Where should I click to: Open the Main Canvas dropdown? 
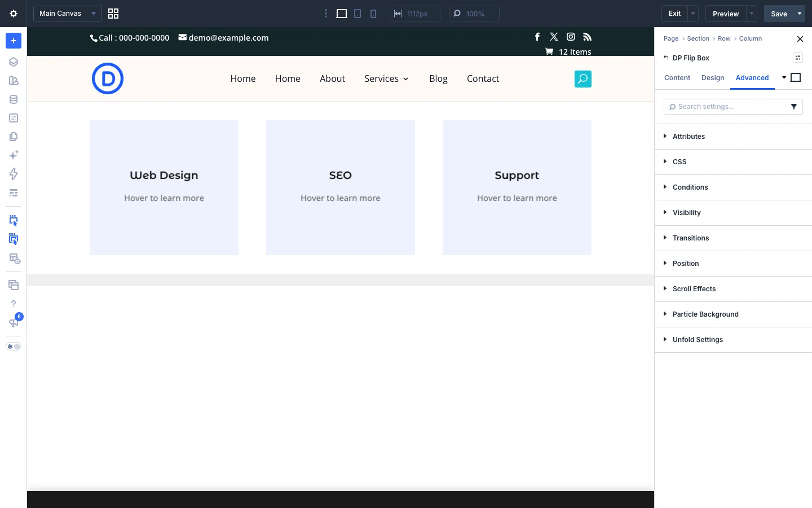[x=68, y=14]
